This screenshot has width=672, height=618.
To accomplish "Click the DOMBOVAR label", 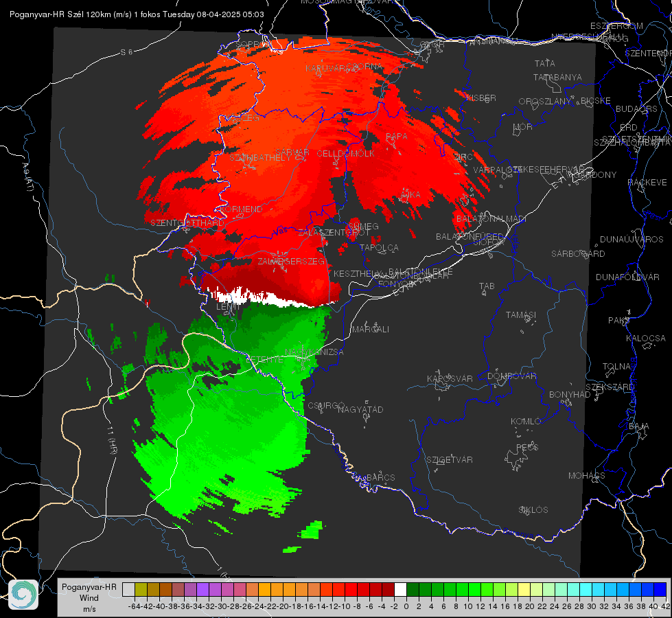I will (511, 376).
